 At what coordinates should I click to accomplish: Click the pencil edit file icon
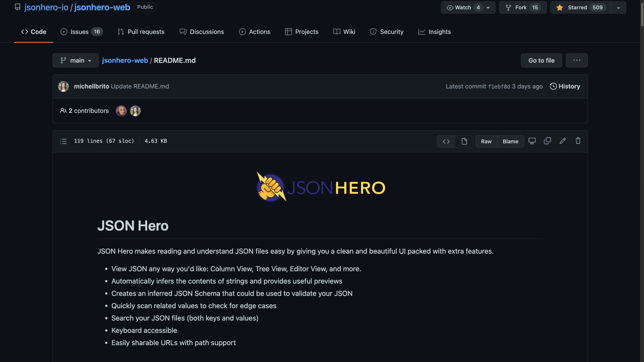pyautogui.click(x=562, y=141)
